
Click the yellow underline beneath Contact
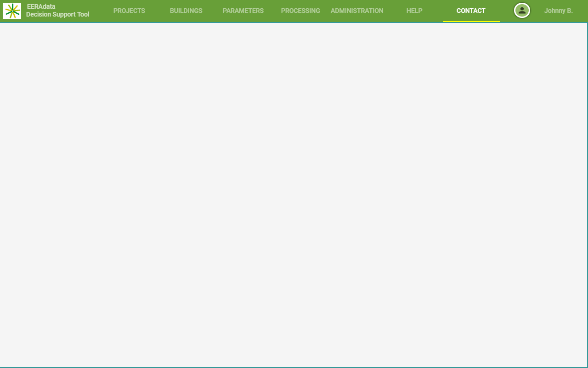[x=471, y=21]
